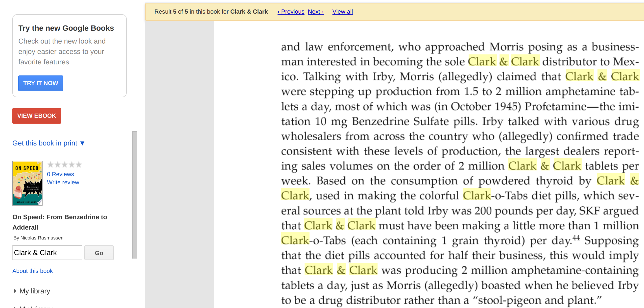Image resolution: width=644 pixels, height=308 pixels.
Task: Open the 0 Reviews link
Action: tap(61, 174)
